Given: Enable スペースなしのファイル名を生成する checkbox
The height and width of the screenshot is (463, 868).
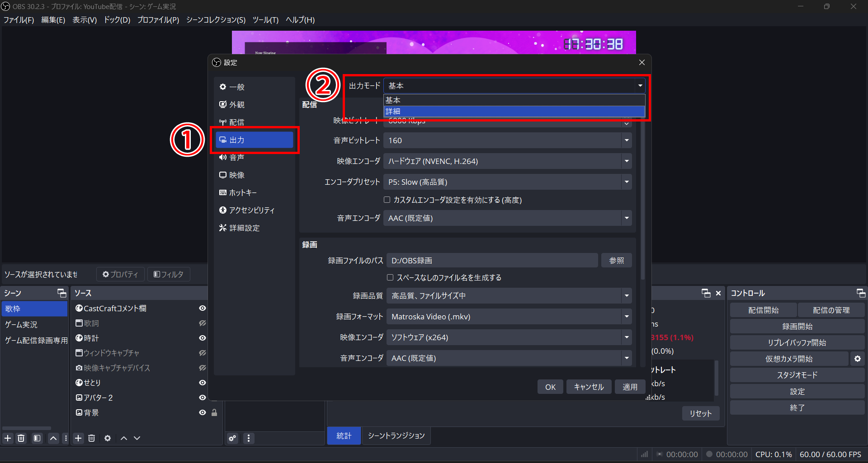Looking at the screenshot, I should click(x=390, y=277).
